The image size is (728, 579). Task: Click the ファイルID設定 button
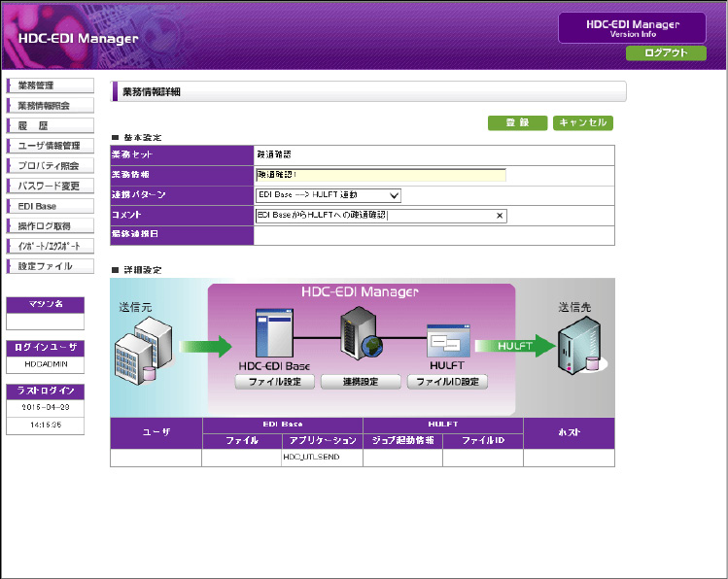click(x=447, y=382)
